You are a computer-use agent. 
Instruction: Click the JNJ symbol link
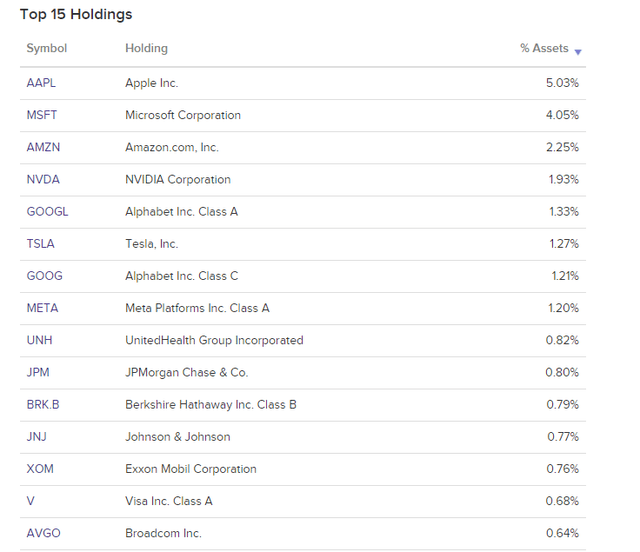(38, 437)
